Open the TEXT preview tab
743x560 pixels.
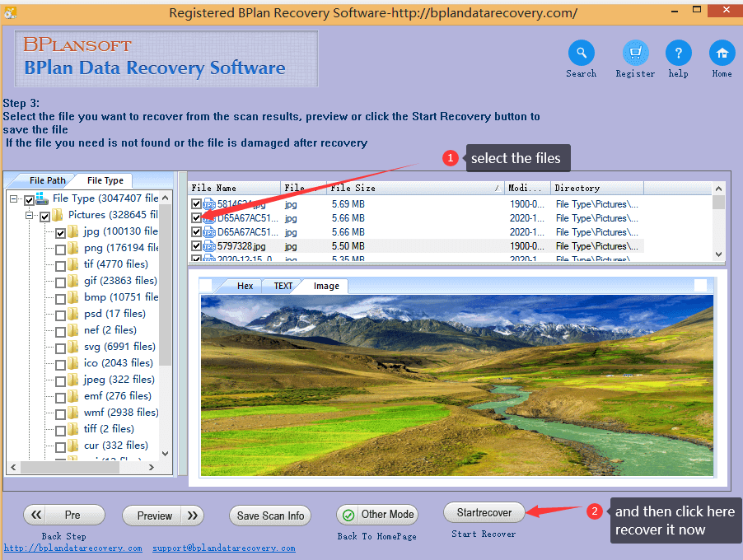pyautogui.click(x=283, y=286)
